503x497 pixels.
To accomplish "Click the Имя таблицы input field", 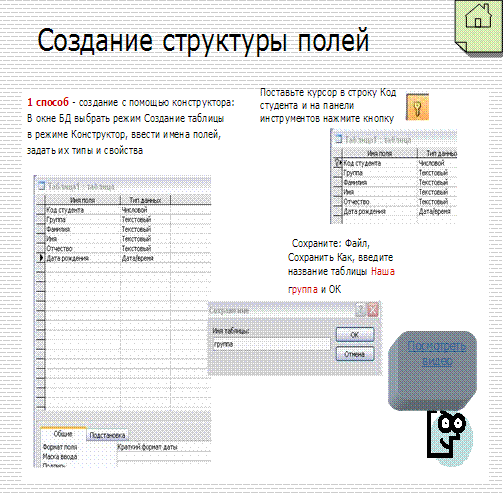I will (x=271, y=344).
